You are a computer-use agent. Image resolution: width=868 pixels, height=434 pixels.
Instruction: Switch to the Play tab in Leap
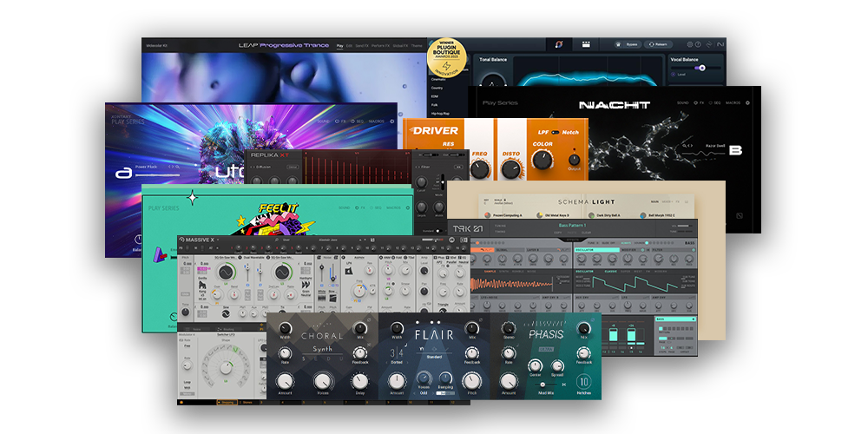[339, 45]
